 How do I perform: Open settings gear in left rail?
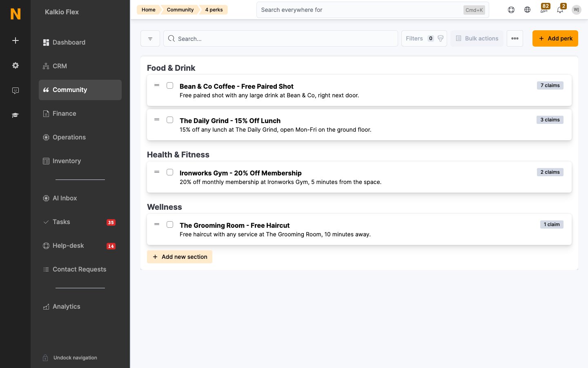click(x=16, y=65)
